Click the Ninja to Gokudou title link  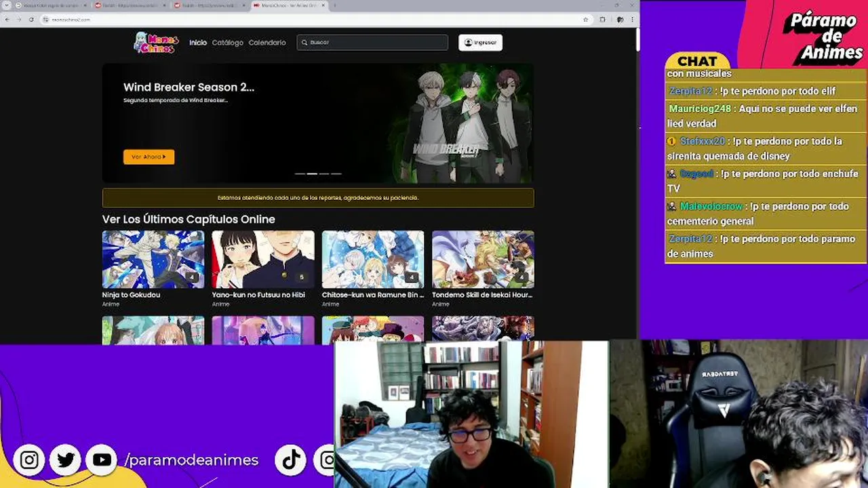(131, 295)
